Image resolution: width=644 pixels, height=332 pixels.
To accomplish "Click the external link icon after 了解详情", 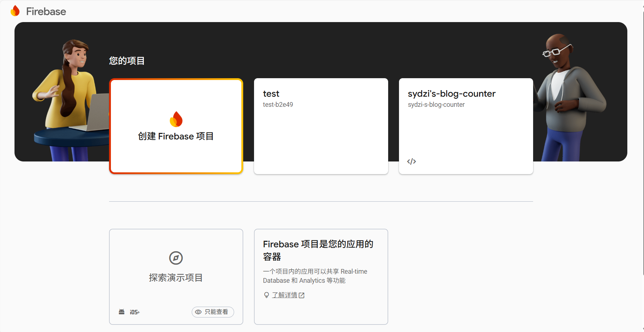I will 302,295.
